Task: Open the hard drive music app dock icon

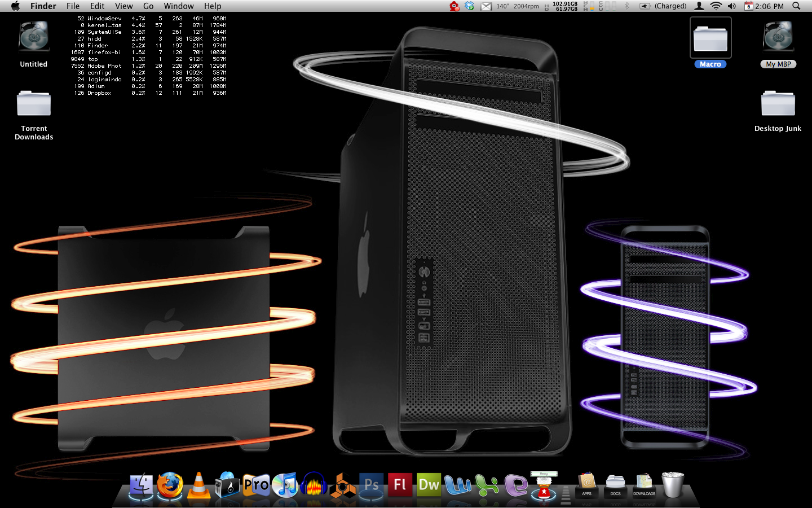Action: (x=227, y=485)
